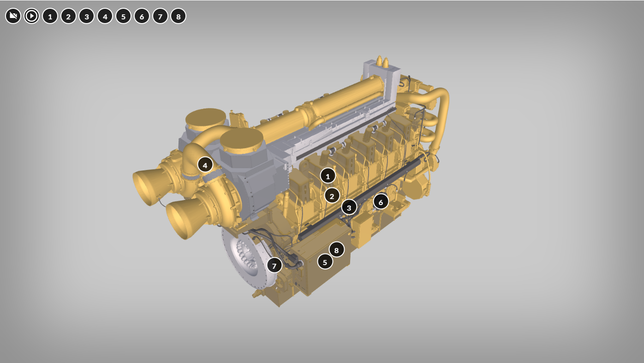Choose step 5 in the top toolbar
This screenshot has height=363, width=644.
123,16
